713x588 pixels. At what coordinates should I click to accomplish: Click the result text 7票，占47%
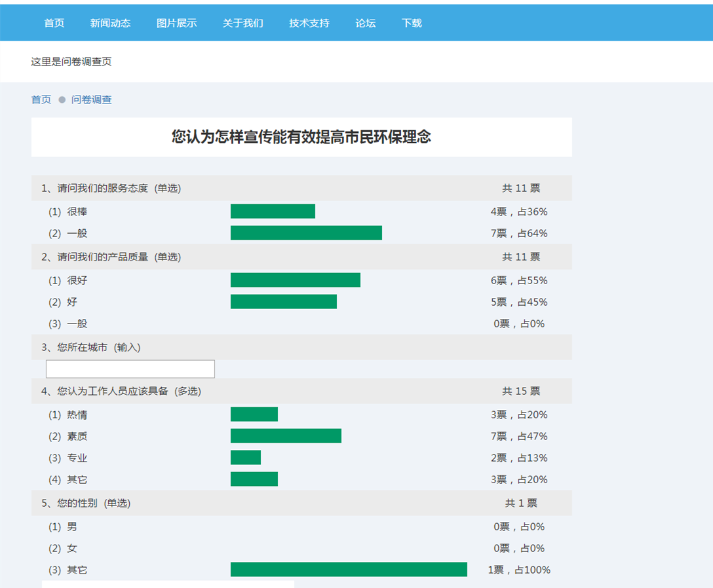pyautogui.click(x=519, y=437)
